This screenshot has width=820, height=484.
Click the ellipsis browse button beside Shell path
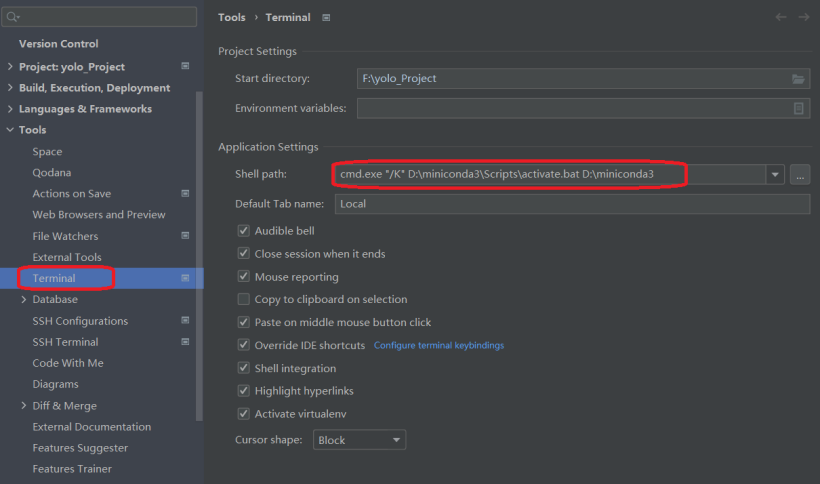click(x=799, y=175)
